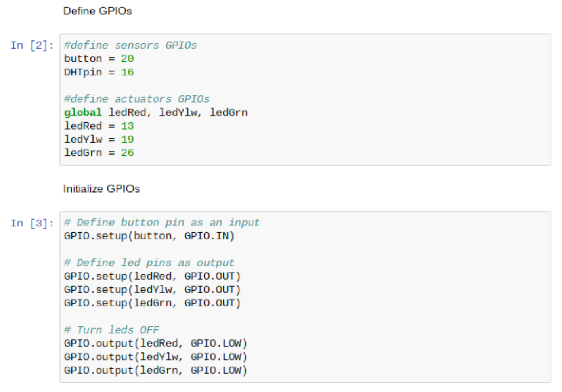Click the "# Turn leds OFF" comment
The width and height of the screenshot is (562, 392).
coord(111,330)
